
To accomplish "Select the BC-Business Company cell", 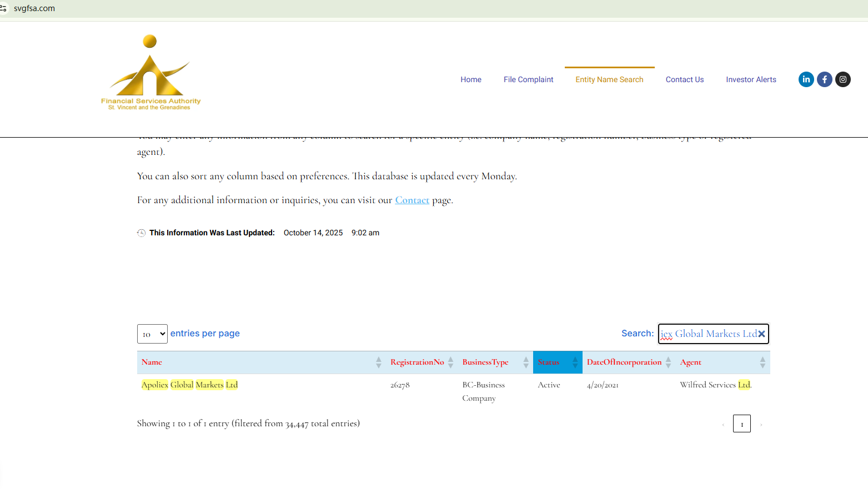I will (484, 391).
